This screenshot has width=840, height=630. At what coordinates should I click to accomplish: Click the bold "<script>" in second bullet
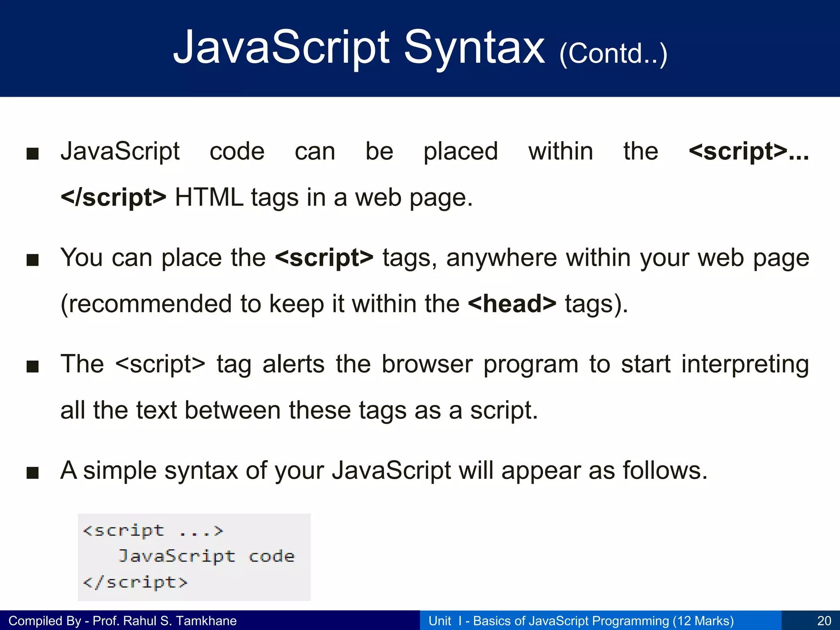(324, 258)
